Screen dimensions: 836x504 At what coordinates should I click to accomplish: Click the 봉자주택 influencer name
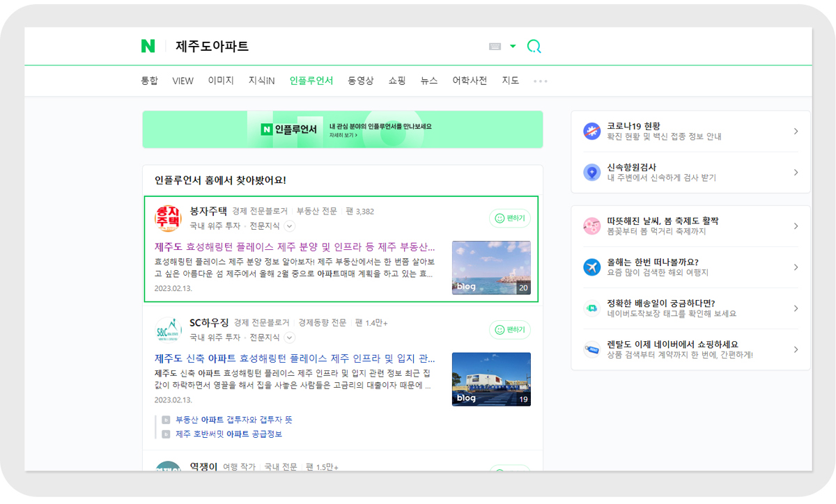click(x=208, y=211)
